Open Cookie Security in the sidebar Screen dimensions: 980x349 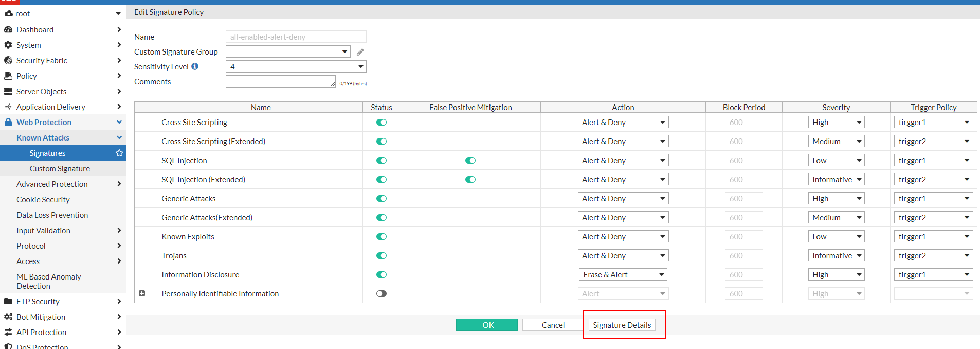[x=43, y=199]
